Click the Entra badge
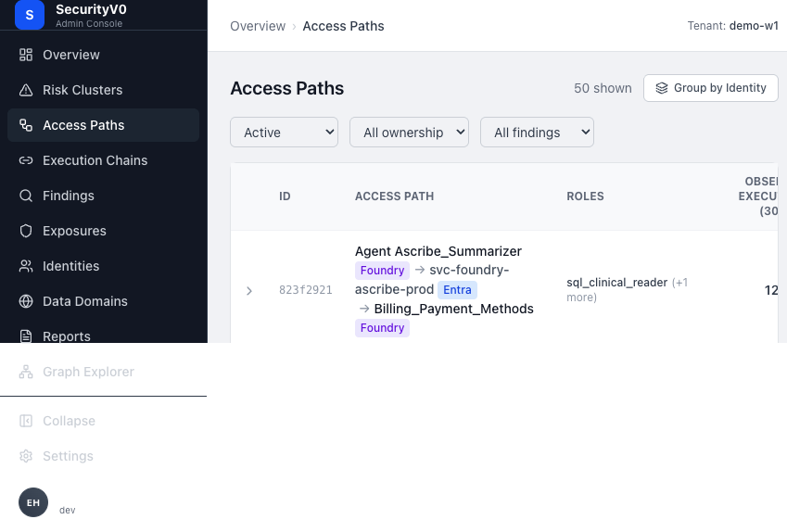The image size is (787, 532). 457,289
